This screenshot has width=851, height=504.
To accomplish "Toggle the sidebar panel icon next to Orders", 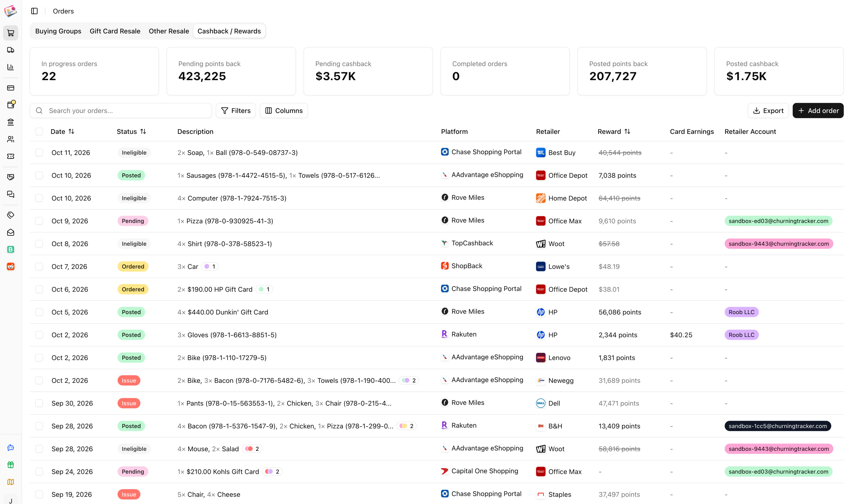I will tap(34, 11).
